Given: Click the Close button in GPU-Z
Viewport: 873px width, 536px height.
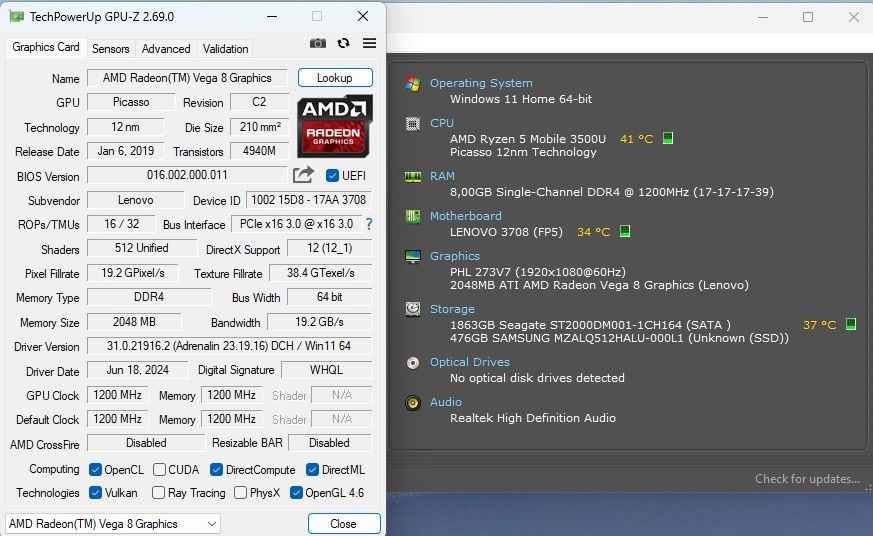Looking at the screenshot, I should (344, 524).
